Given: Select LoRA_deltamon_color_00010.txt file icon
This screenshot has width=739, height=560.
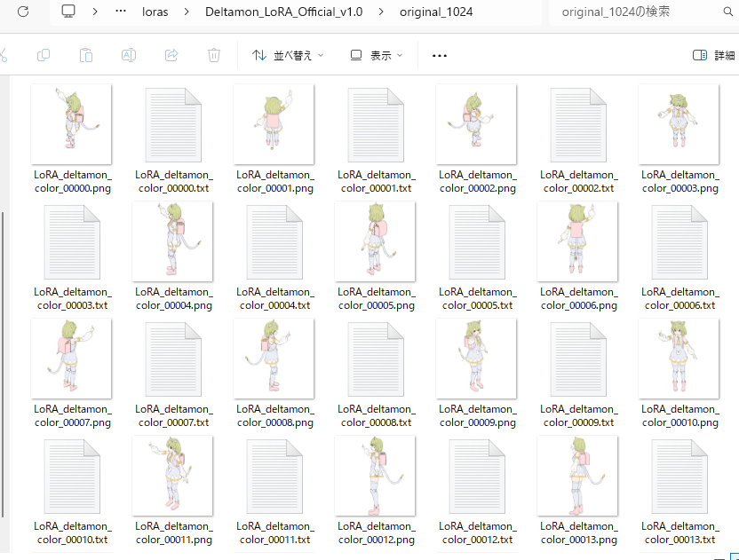Looking at the screenshot, I should coord(72,477).
